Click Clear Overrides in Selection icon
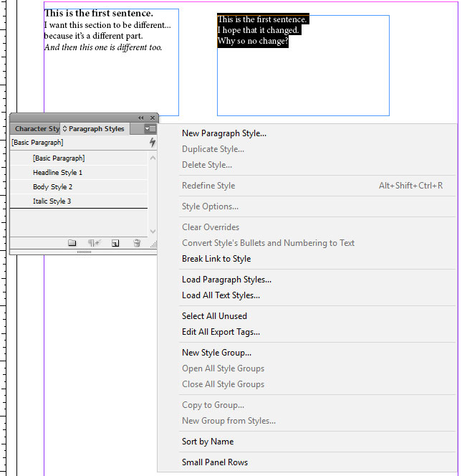Viewport: 467px width, 476px height. coord(94,242)
